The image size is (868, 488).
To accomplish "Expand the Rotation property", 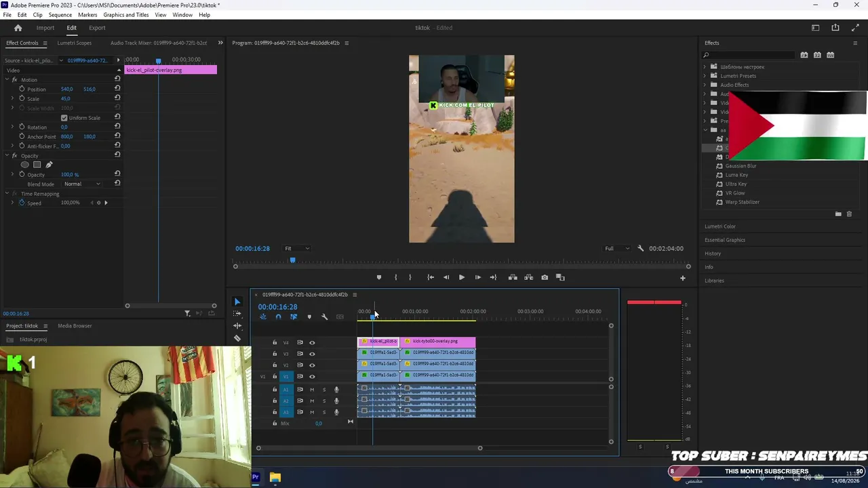I will pos(12,127).
